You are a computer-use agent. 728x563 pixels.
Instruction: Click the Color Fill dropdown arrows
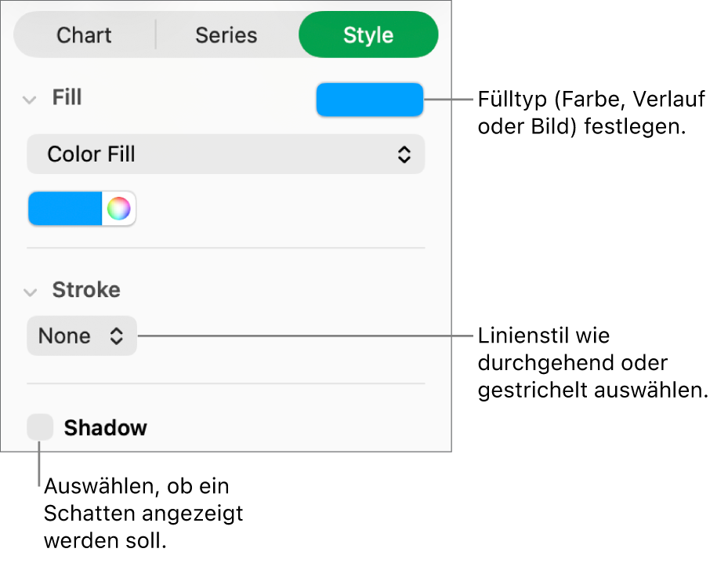coord(404,154)
